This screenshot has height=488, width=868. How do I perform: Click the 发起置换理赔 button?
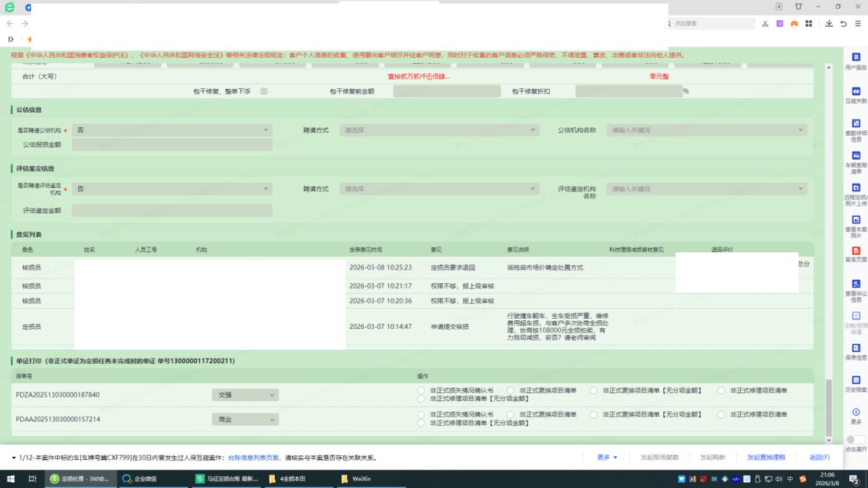(766, 458)
